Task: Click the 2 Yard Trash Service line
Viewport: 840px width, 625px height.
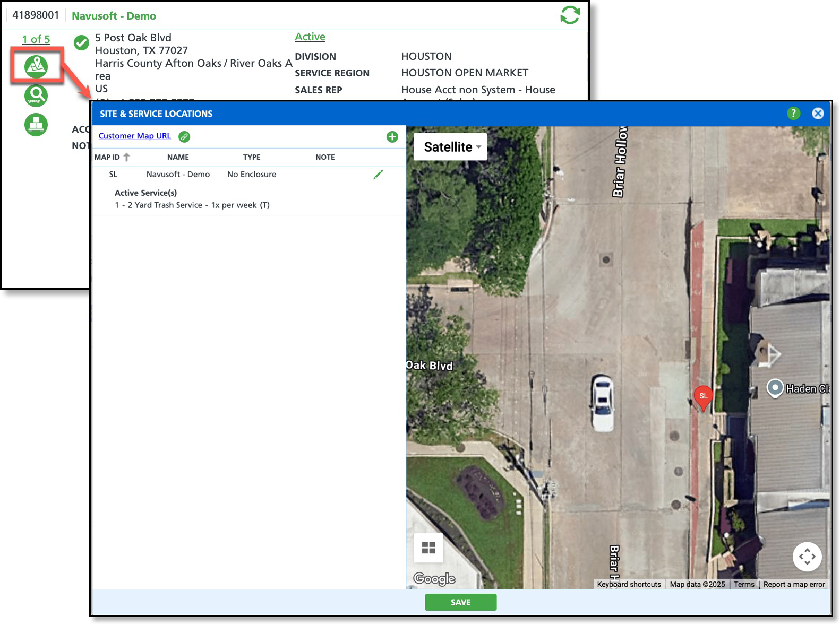Action: 192,205
